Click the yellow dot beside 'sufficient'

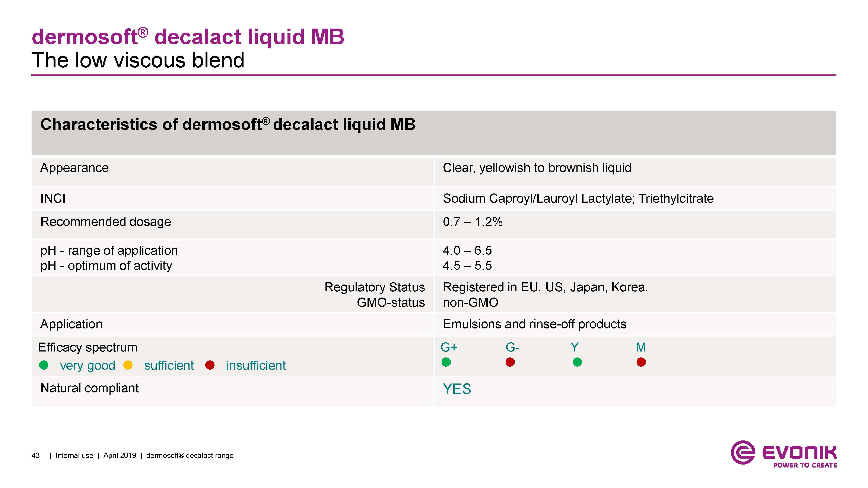point(128,365)
